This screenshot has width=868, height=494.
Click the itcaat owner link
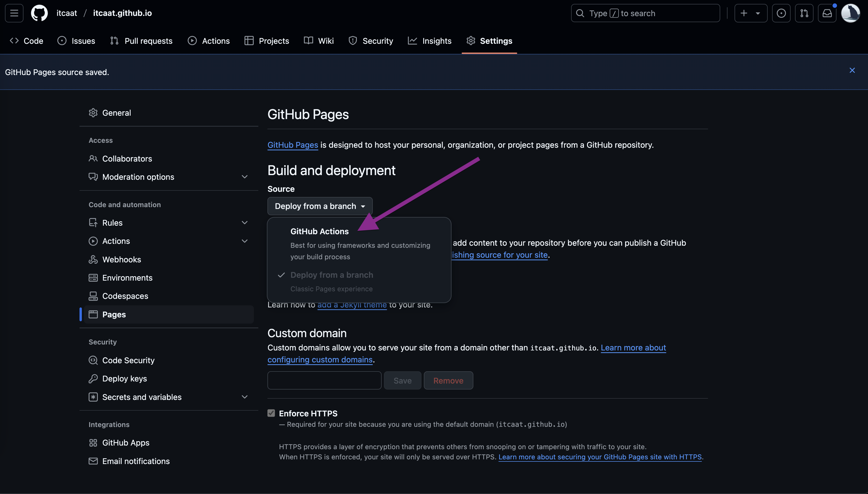pos(67,13)
